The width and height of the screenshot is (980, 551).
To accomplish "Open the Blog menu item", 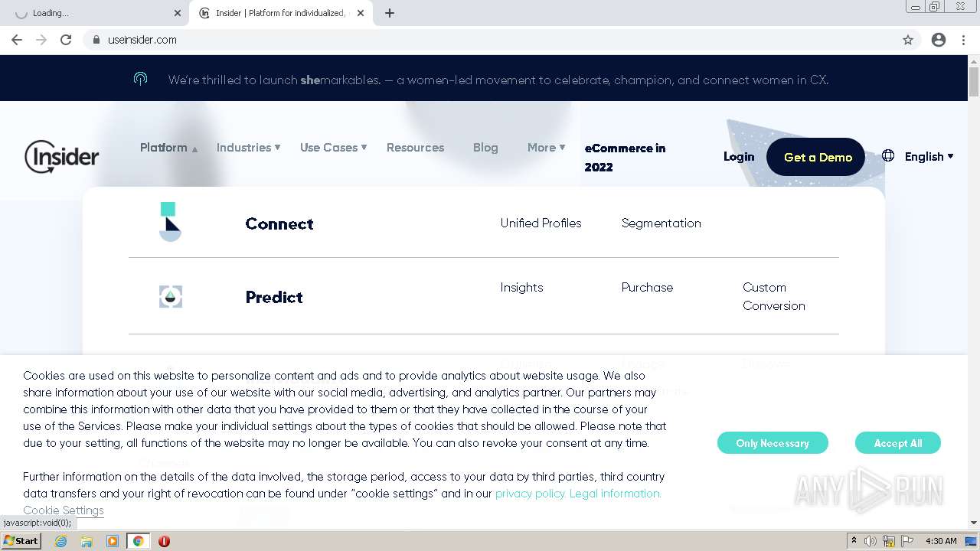I will (x=485, y=148).
